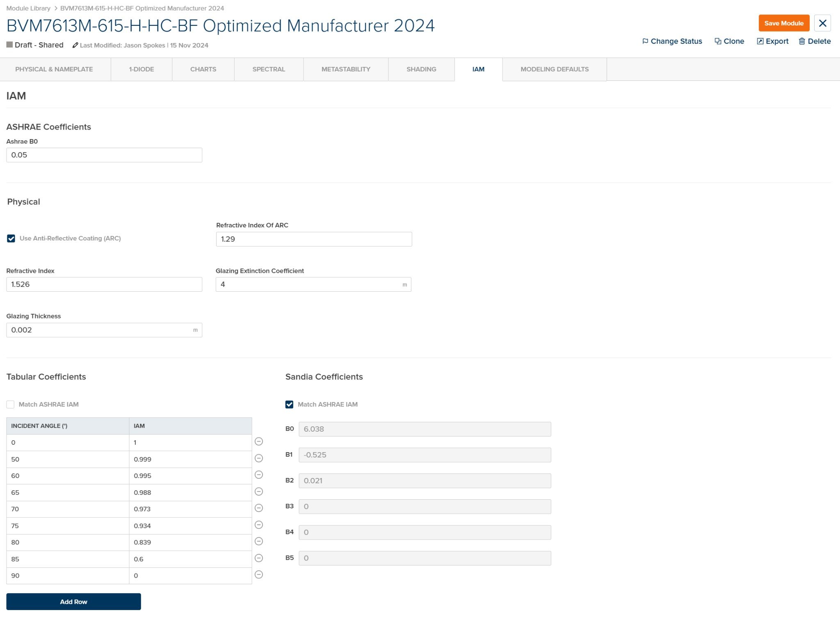Go to the Shading tab
Viewport: 840px width, 622px height.
coord(421,69)
